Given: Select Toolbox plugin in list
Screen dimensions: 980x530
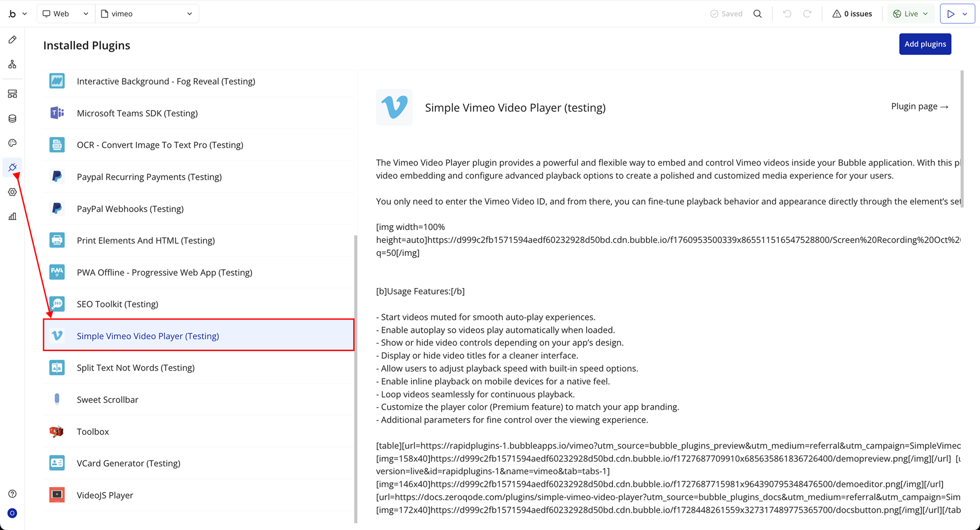Looking at the screenshot, I should pos(93,431).
